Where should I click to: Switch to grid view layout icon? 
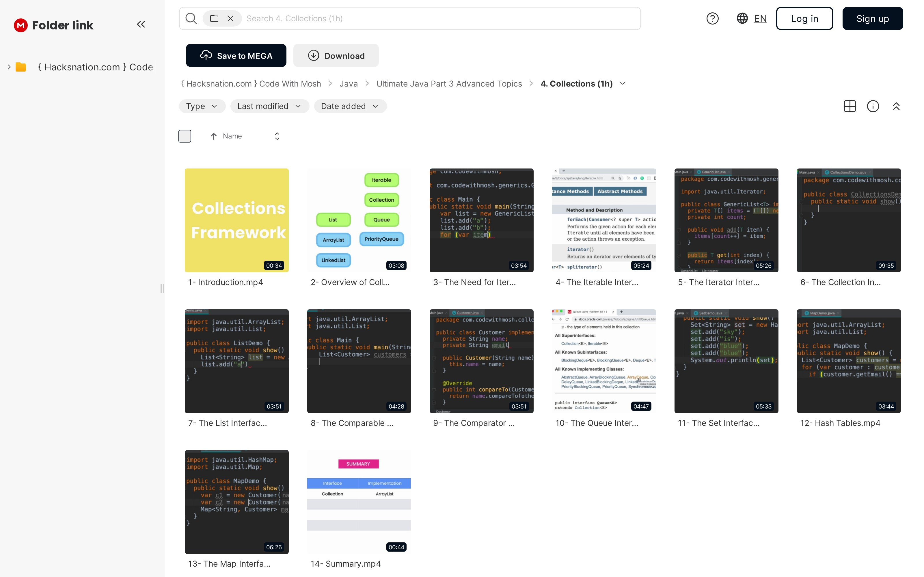[850, 106]
